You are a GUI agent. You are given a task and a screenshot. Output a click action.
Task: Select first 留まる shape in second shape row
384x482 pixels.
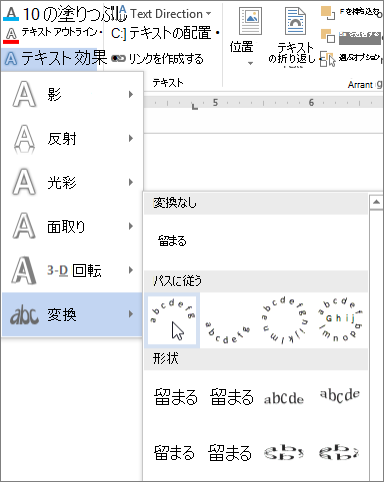174,453
